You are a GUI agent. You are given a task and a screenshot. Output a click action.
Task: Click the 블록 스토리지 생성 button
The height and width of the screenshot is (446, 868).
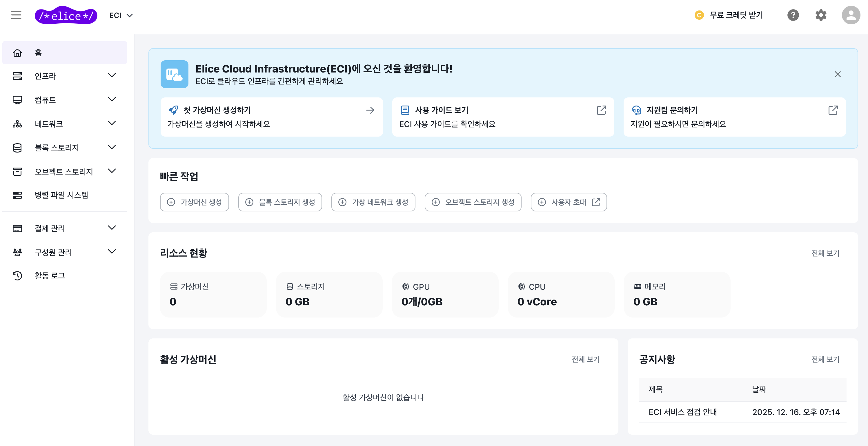(280, 202)
